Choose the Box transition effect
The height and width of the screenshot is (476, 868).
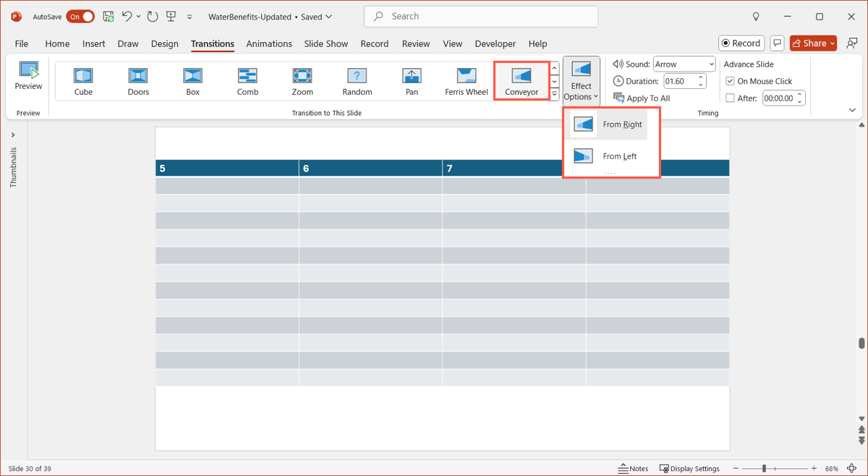point(193,81)
